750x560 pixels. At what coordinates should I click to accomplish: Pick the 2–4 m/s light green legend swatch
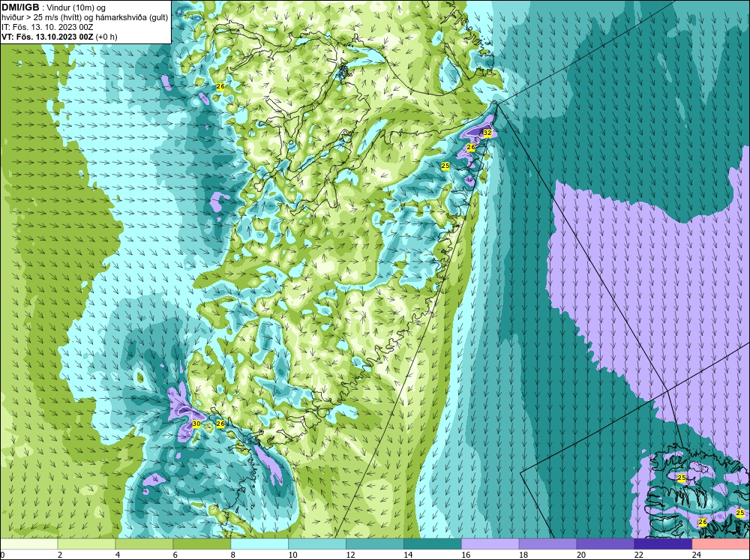tap(86, 544)
